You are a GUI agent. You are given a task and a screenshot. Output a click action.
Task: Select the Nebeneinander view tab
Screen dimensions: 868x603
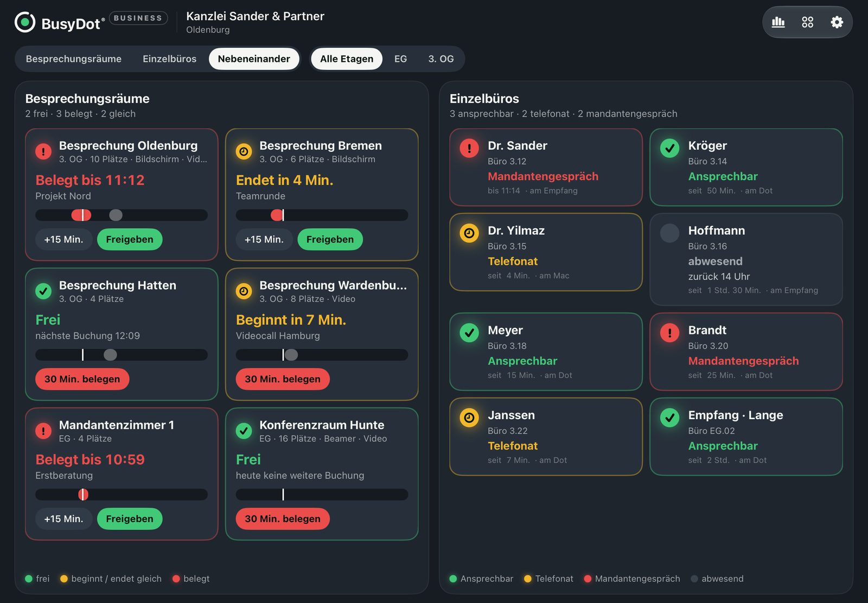[254, 59]
